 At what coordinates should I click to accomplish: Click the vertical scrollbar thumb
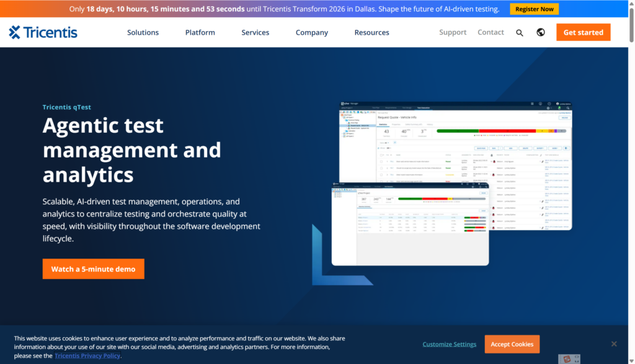point(631,24)
